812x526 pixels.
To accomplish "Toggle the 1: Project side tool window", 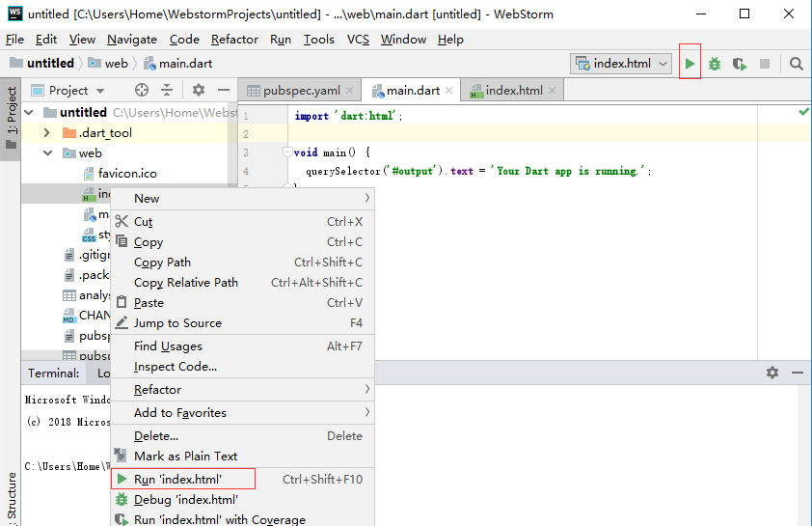I will point(11,118).
